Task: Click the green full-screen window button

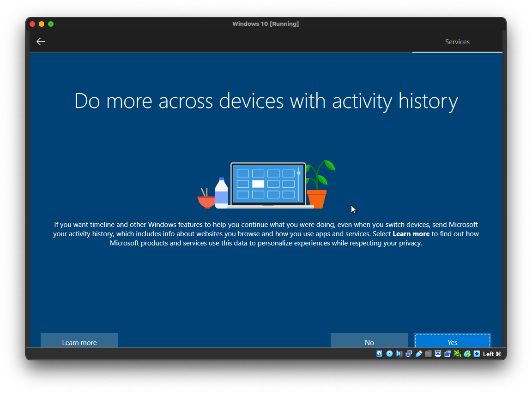Action: coord(51,24)
